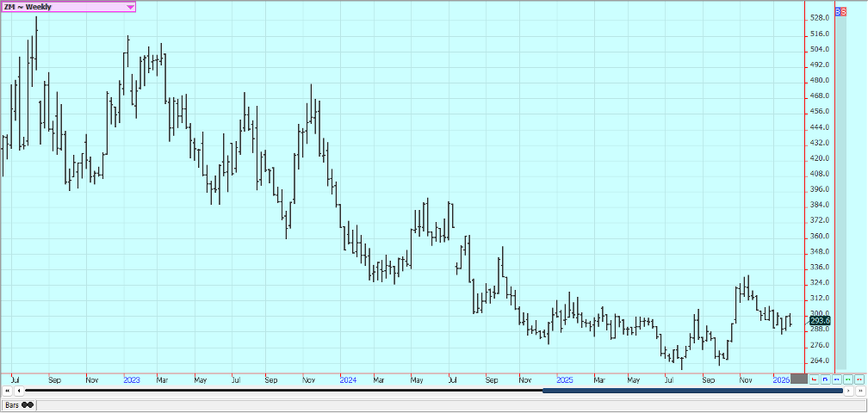Image resolution: width=868 pixels, height=413 pixels.
Task: Click the blue B buy button
Action: [x=838, y=11]
